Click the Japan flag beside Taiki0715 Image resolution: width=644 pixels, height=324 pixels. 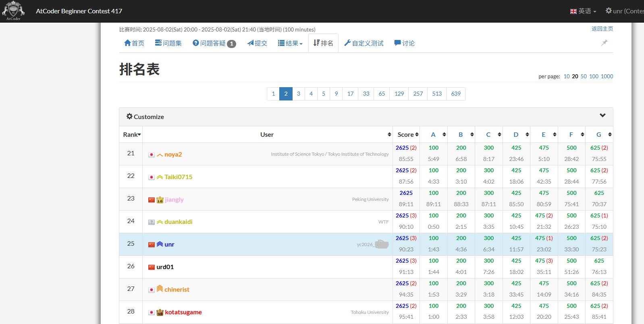pos(152,177)
